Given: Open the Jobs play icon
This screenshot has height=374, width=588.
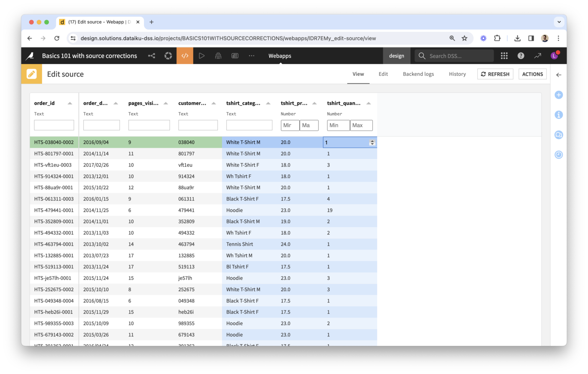Looking at the screenshot, I should [201, 56].
